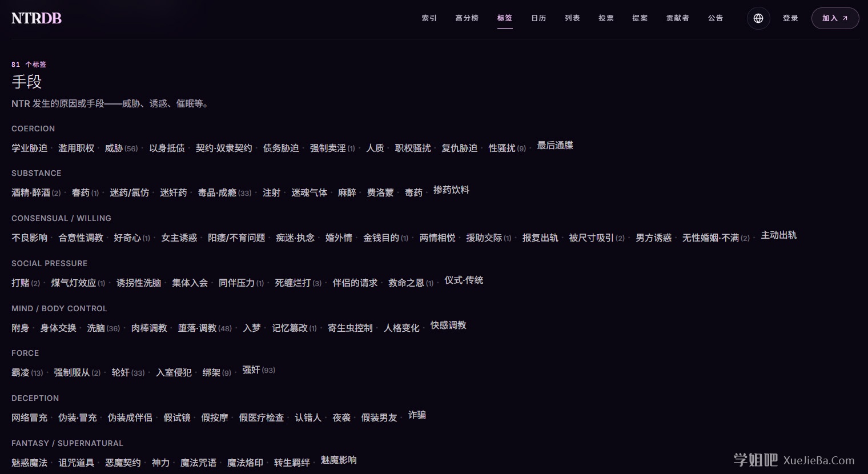This screenshot has height=474, width=868.
Task: Open the 毒品·成瘾 (33) tag
Action: [x=224, y=192]
